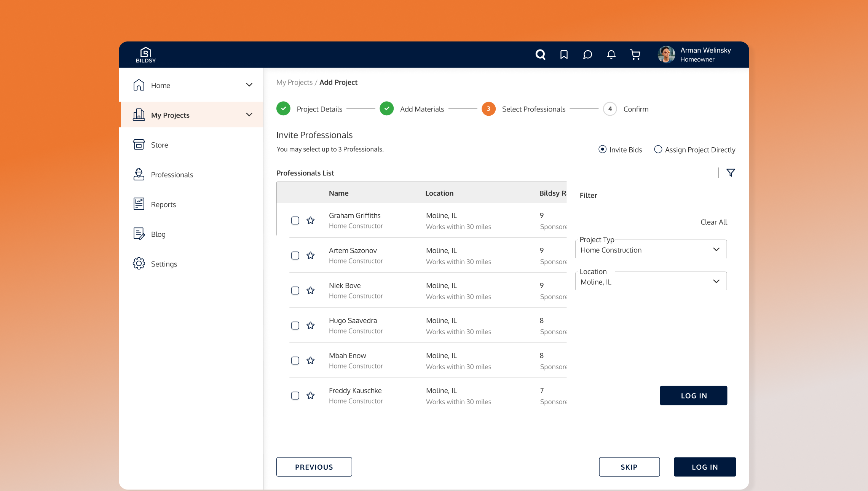Open the chat messages icon
The image size is (868, 491).
coord(587,55)
